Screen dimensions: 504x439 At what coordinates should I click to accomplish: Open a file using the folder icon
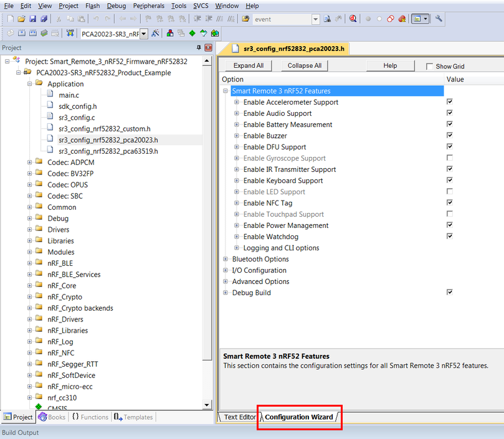click(22, 19)
